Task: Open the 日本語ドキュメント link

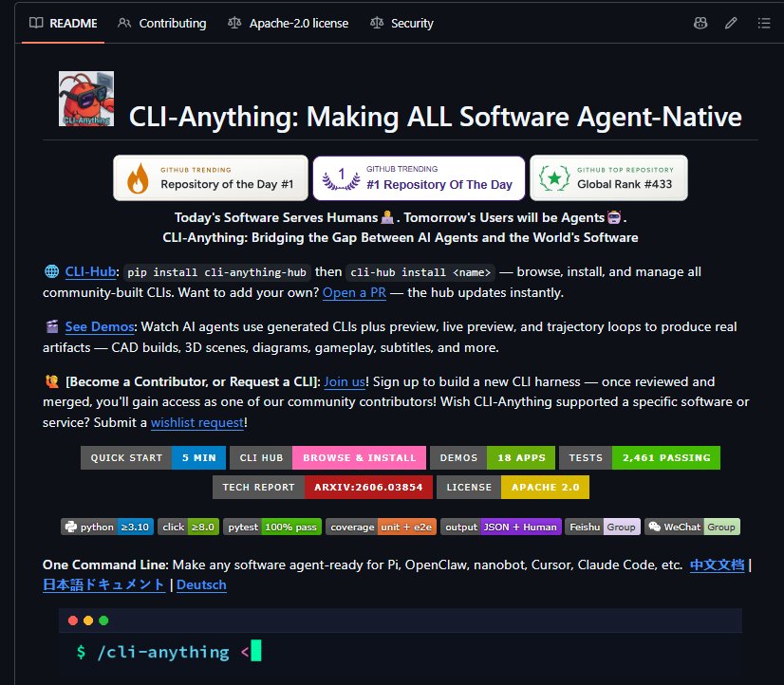Action: [103, 584]
